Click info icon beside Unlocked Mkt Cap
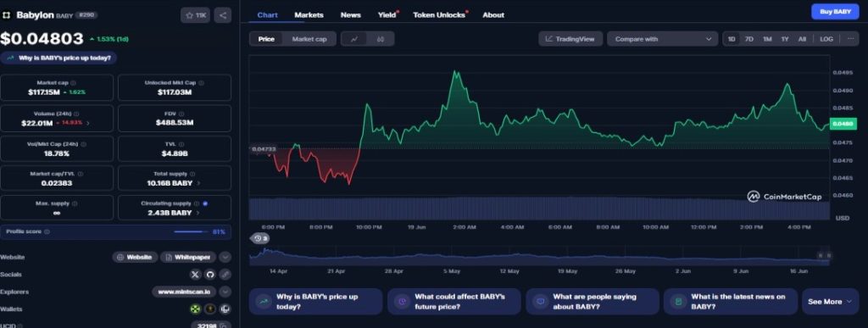Screen dimensions: 868x328 coord(201,83)
